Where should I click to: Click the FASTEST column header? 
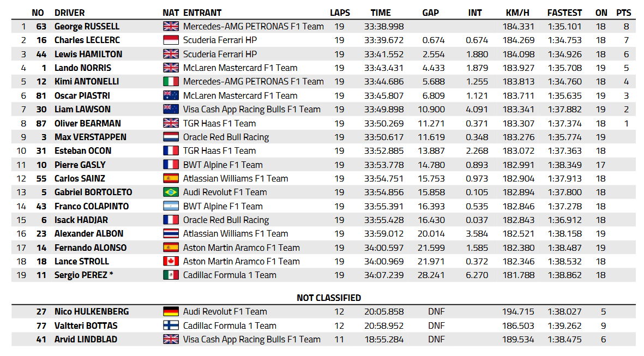pyautogui.click(x=564, y=13)
